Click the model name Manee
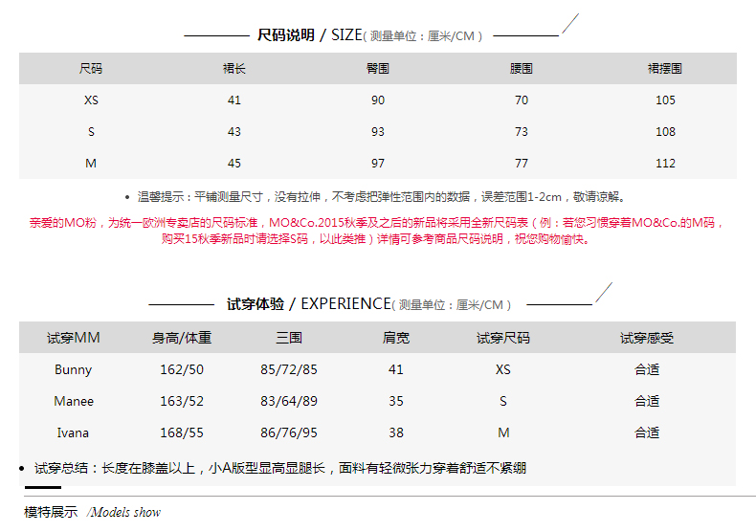This screenshot has width=756, height=532. click(74, 401)
